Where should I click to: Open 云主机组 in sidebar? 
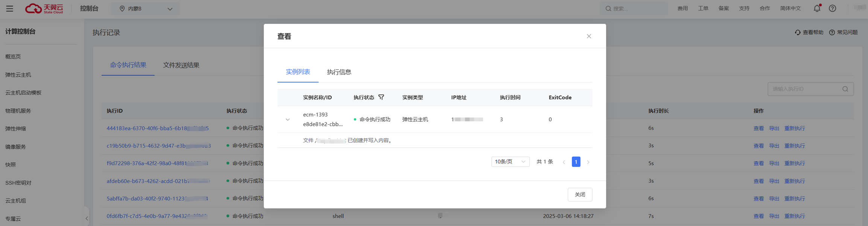click(x=15, y=201)
